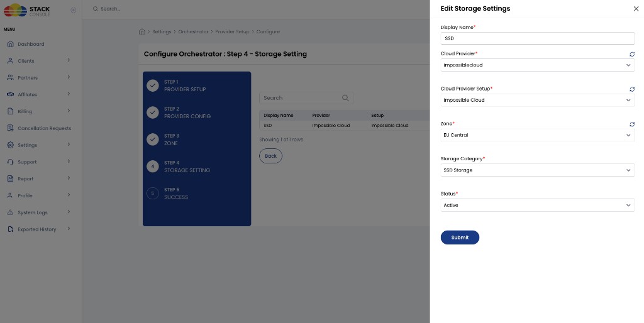Go to Settings in the breadcrumb
The width and height of the screenshot is (644, 323).
point(162,31)
